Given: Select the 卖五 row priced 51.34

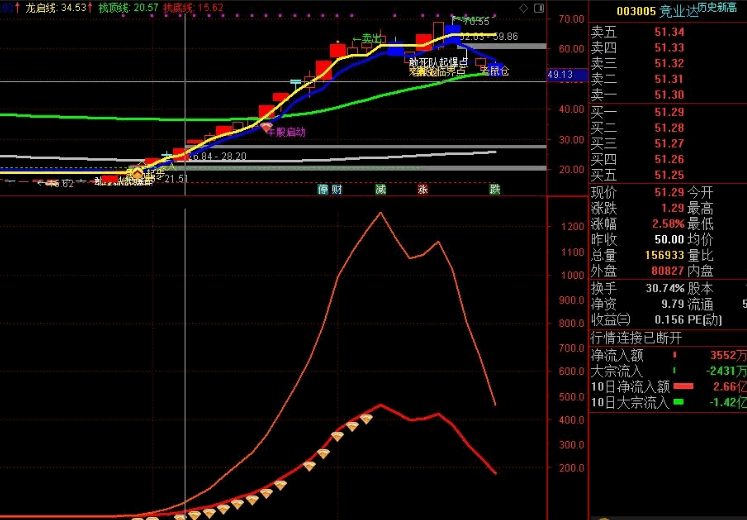Looking at the screenshot, I should tap(668, 32).
